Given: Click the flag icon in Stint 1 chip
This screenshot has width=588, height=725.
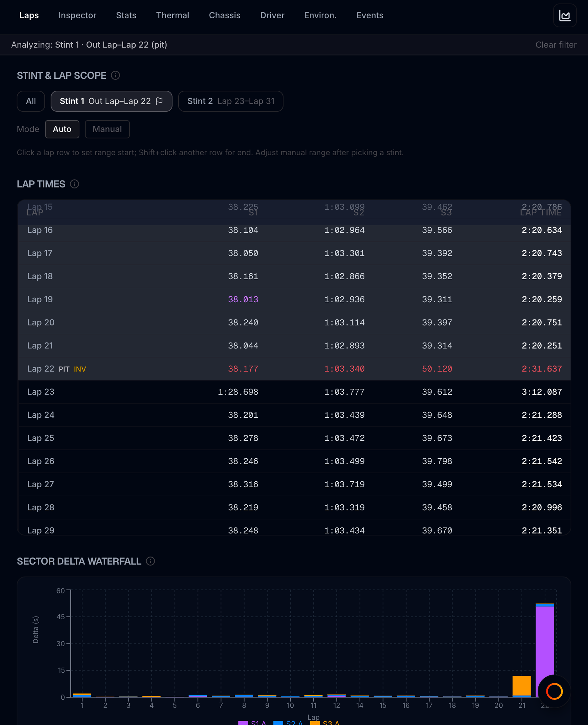Looking at the screenshot, I should pyautogui.click(x=159, y=101).
